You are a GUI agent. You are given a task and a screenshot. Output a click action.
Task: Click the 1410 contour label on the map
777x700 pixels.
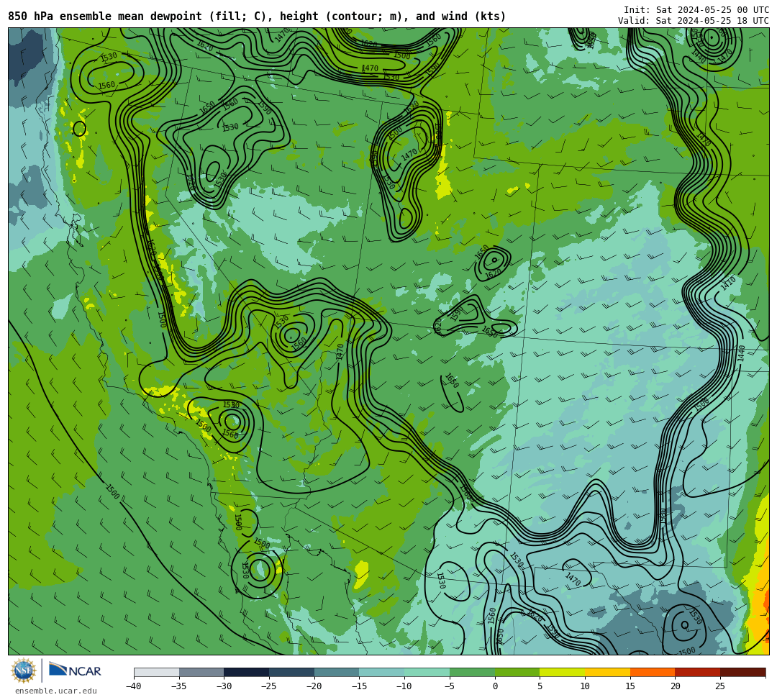coord(728,284)
